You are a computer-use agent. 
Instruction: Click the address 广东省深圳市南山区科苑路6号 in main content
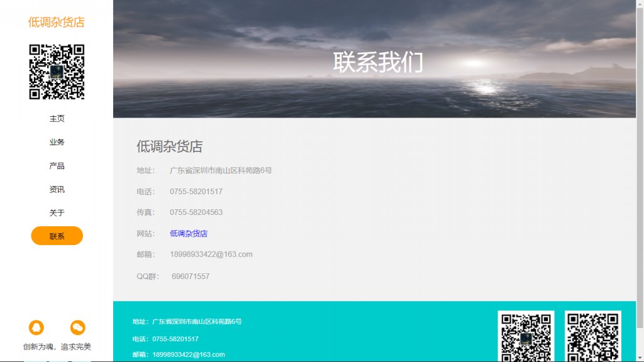221,170
